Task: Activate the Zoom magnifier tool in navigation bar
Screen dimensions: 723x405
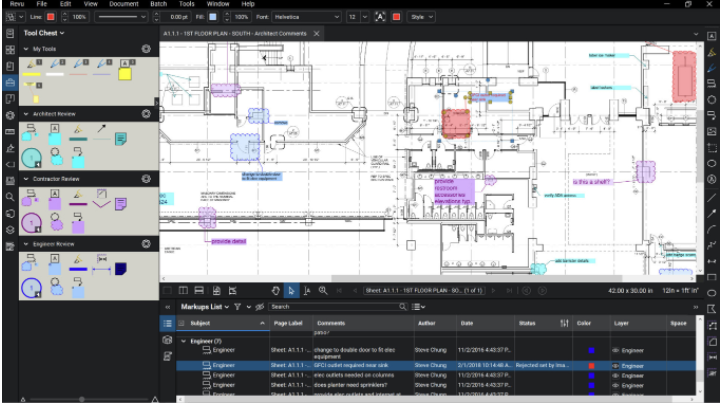Action: point(323,291)
